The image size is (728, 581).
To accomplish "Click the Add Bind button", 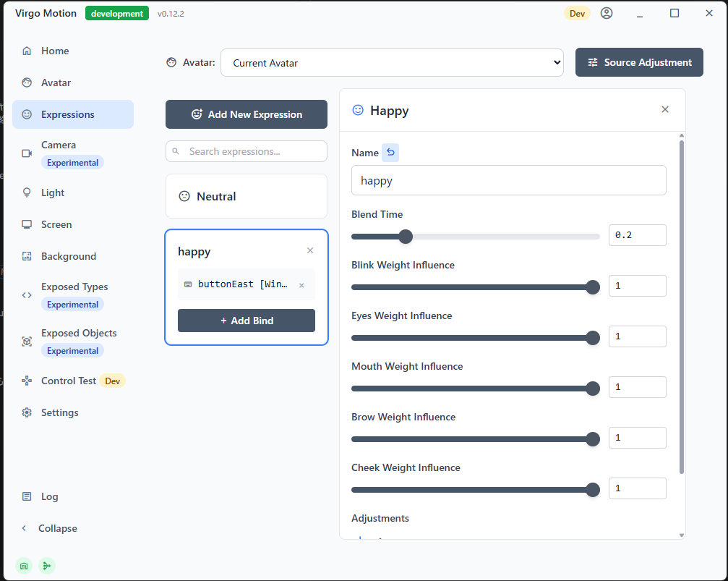I will pyautogui.click(x=247, y=321).
